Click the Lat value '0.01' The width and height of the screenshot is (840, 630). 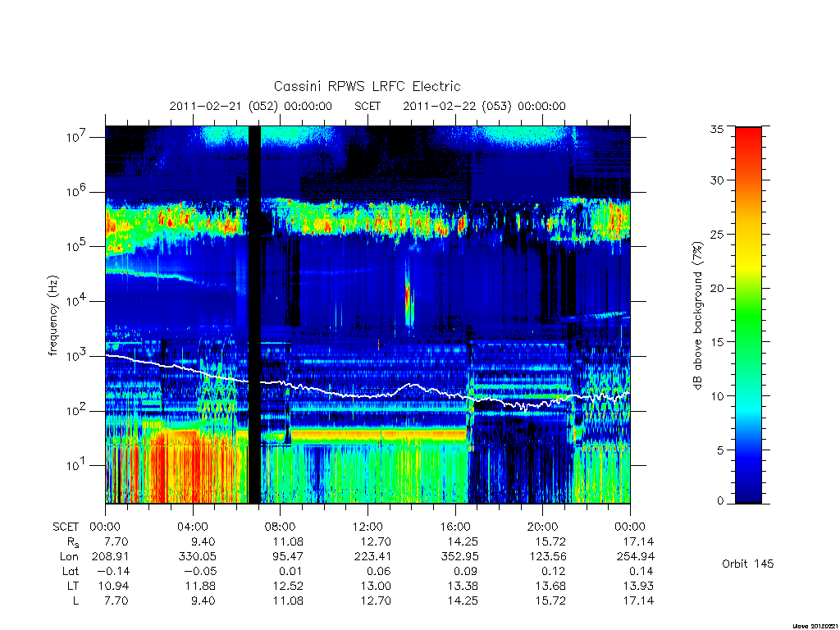click(291, 571)
